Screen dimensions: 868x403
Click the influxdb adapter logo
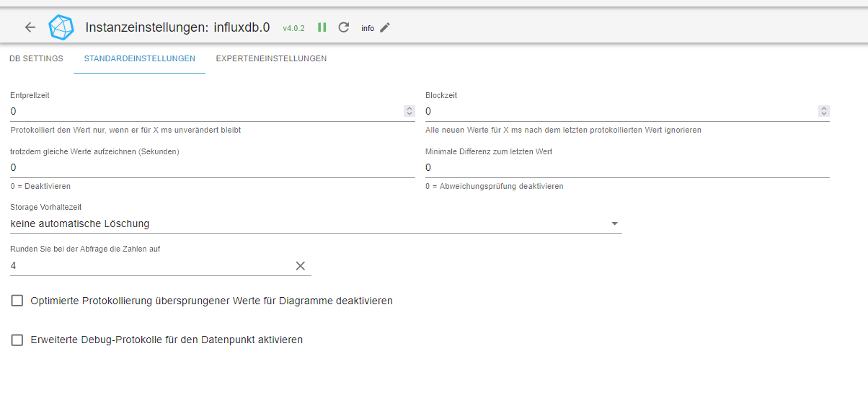click(x=61, y=27)
